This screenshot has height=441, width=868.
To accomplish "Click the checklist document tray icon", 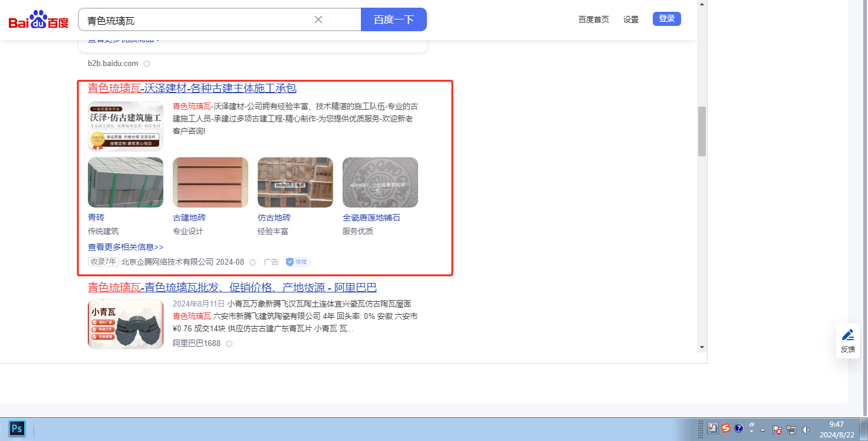I will [712, 429].
